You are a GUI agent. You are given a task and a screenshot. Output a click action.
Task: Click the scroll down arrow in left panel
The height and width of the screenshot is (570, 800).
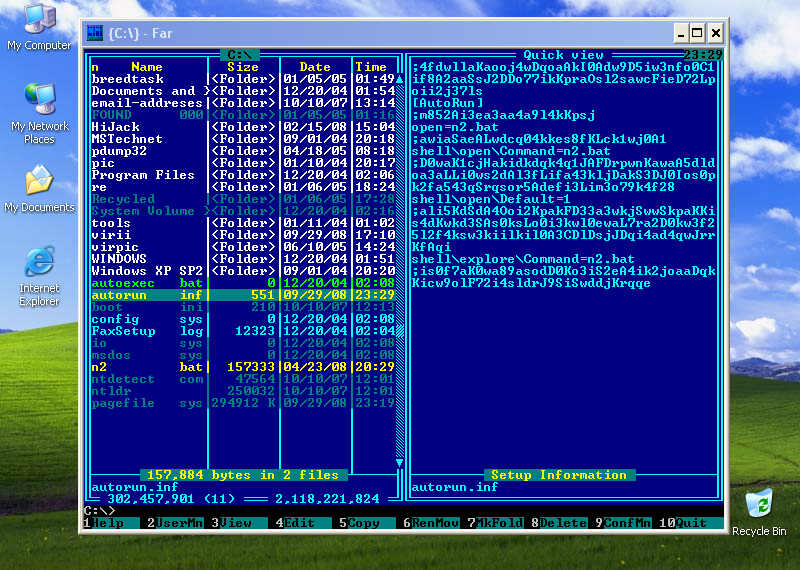tap(399, 463)
